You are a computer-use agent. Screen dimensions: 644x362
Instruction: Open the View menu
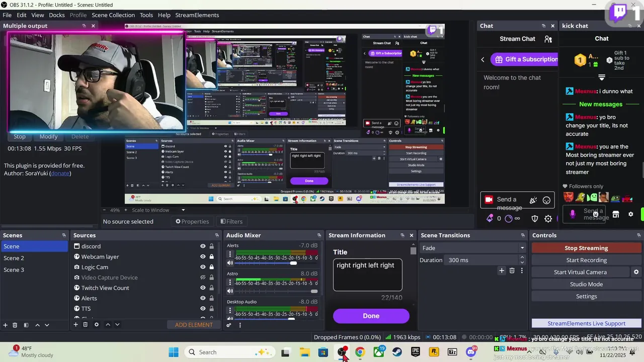point(38,15)
